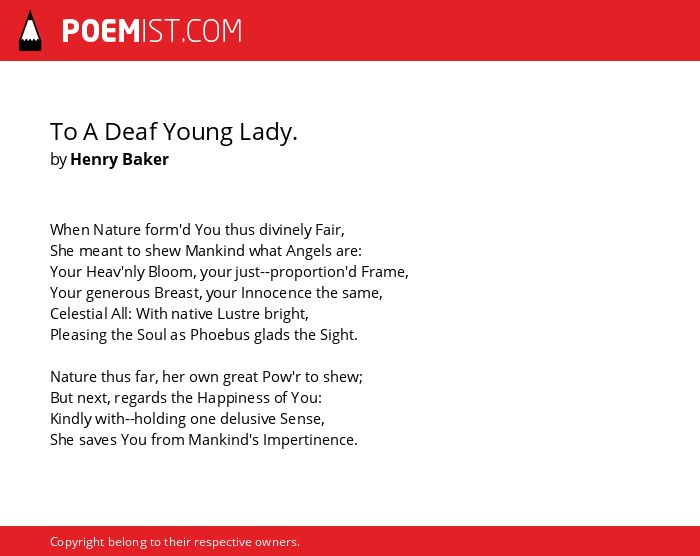Open author Henry Baker's name

click(119, 159)
